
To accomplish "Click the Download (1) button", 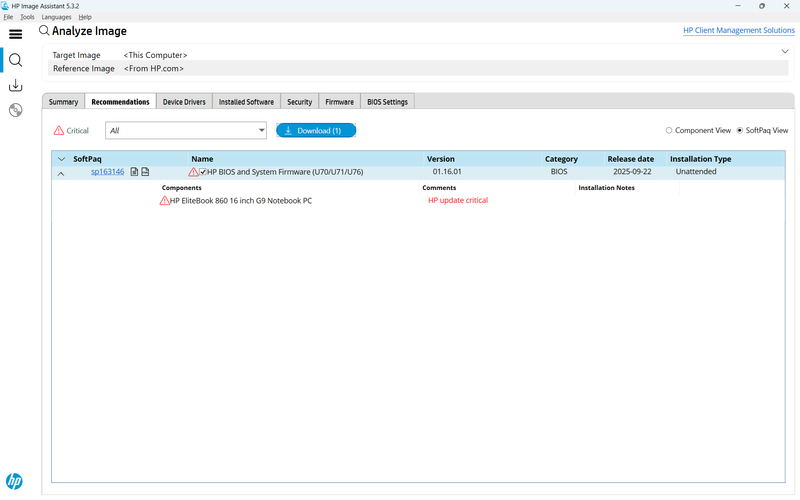I will [x=316, y=131].
